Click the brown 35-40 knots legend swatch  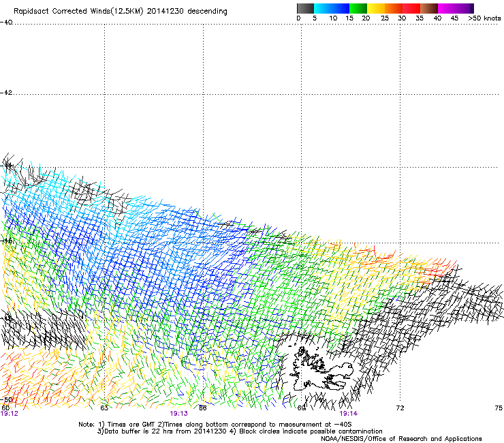point(429,8)
